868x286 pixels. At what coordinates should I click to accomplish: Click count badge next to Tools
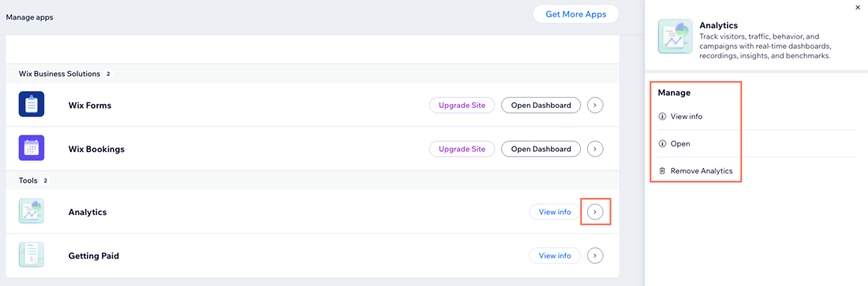46,180
